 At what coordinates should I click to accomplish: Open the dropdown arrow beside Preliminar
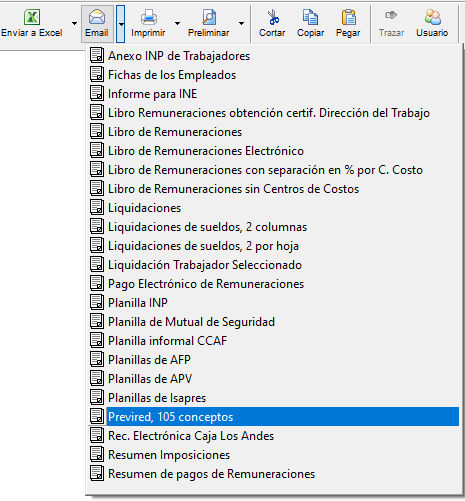241,23
